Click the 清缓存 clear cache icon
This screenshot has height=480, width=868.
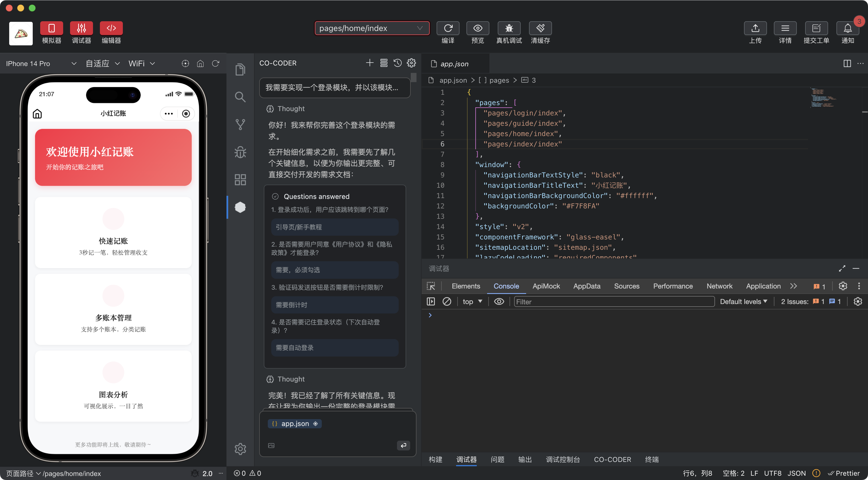[x=540, y=28]
